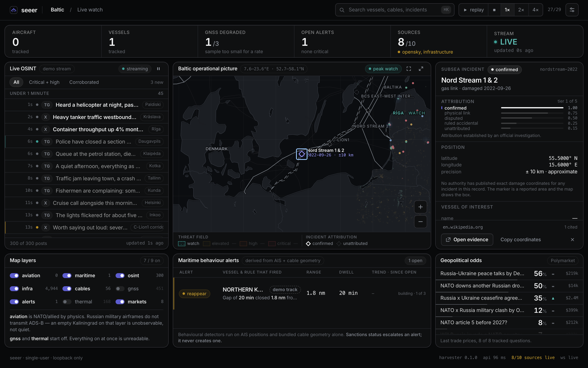Zoom in on the map

click(420, 207)
